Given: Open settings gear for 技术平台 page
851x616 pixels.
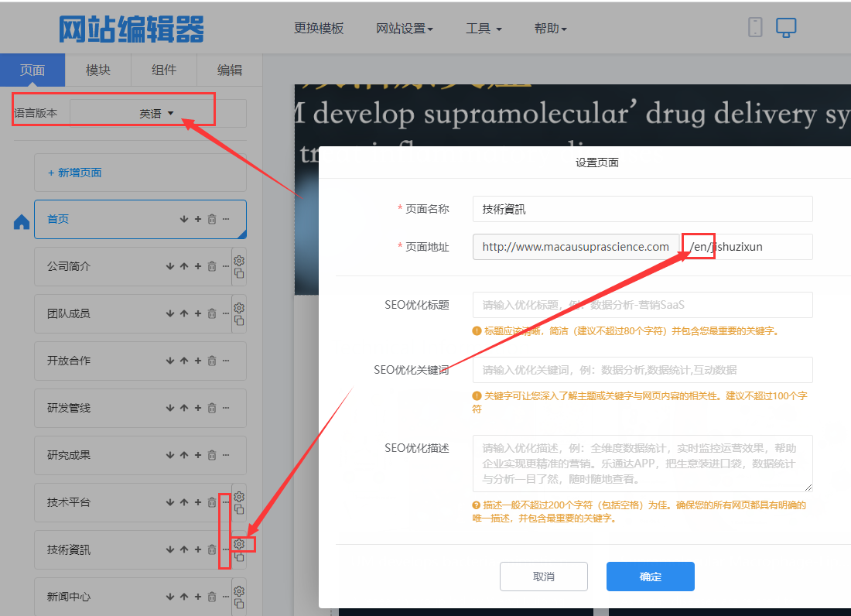Looking at the screenshot, I should point(239,497).
